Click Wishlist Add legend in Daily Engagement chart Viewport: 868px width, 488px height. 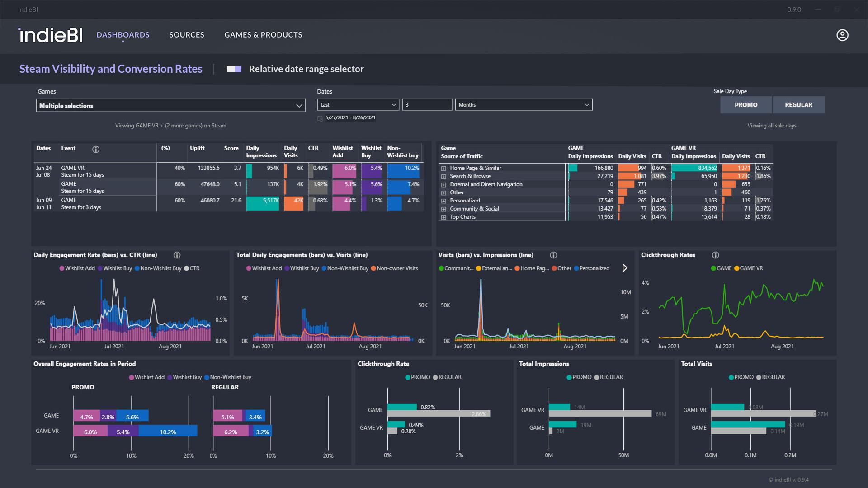click(77, 268)
